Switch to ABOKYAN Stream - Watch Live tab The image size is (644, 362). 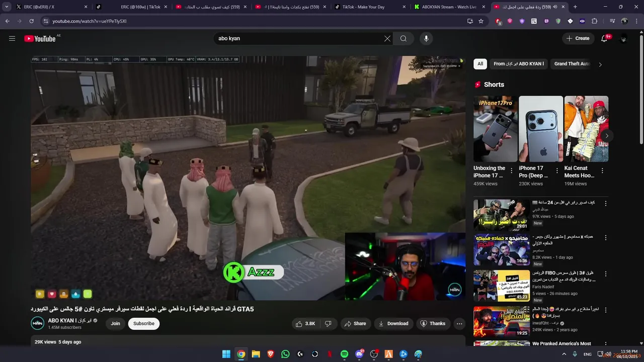[x=448, y=7]
